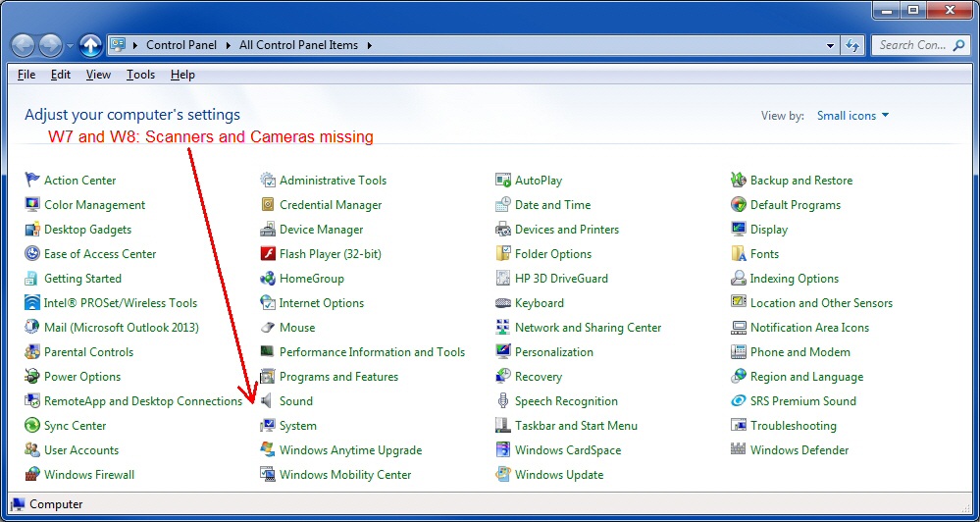Click the Color Management monitor icon

pos(31,204)
